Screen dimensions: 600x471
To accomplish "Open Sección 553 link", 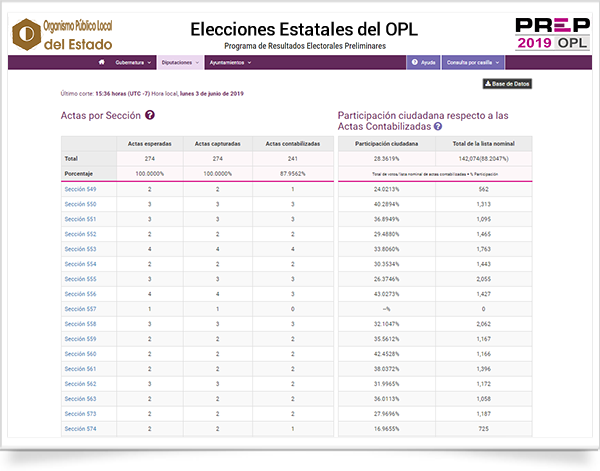I will coord(80,249).
